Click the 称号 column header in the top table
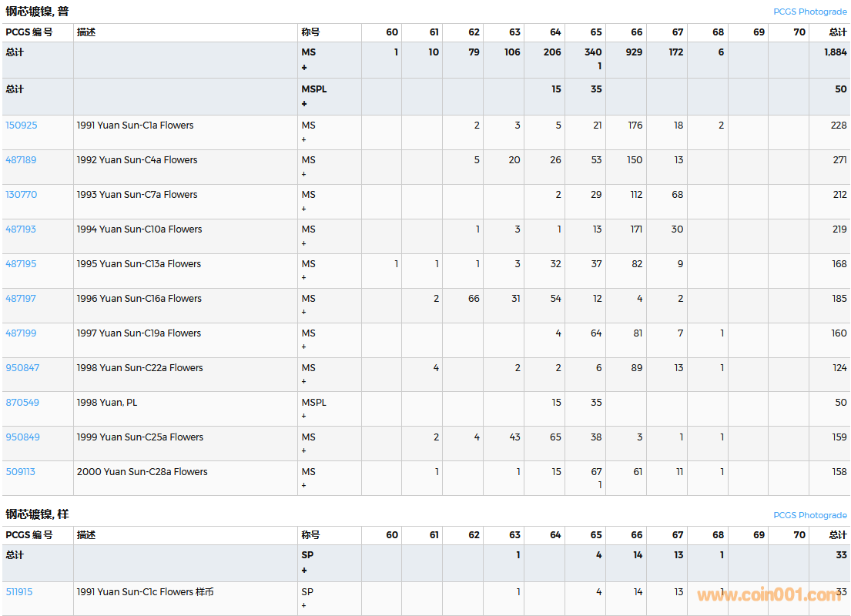The image size is (851, 616). click(x=310, y=32)
